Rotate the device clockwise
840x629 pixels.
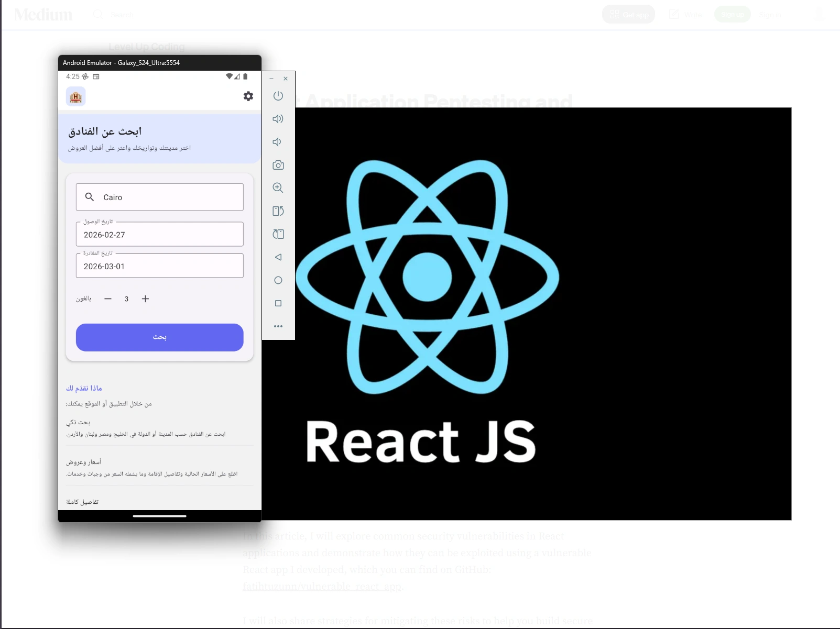point(278,234)
